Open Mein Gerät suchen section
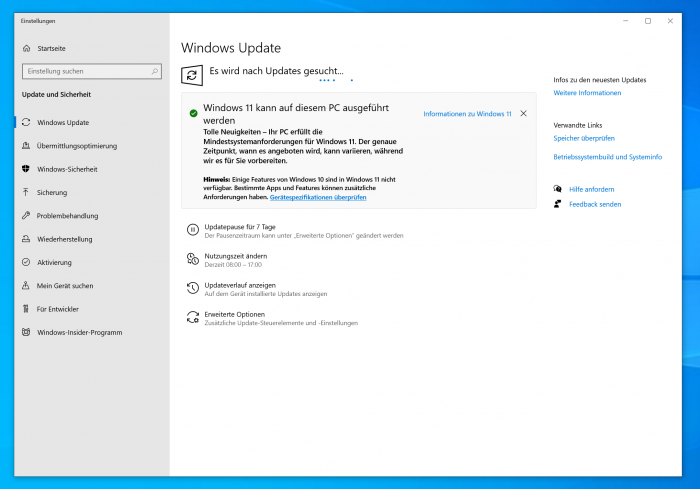The width and height of the screenshot is (700, 489). point(65,285)
